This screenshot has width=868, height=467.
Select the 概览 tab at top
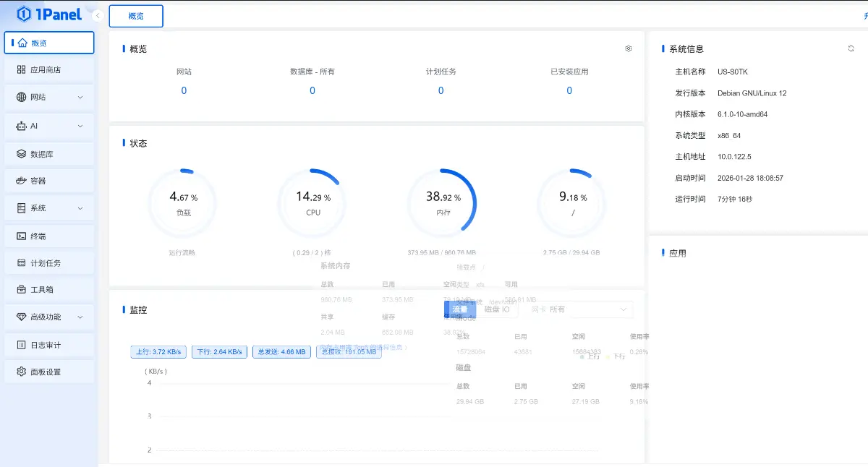tap(136, 16)
